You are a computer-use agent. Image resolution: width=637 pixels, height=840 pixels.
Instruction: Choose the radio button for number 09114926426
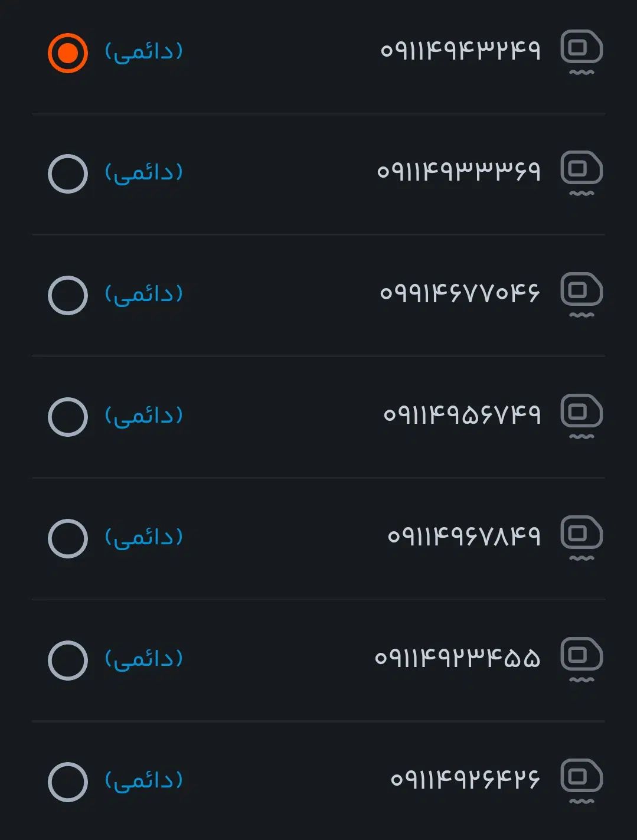(x=68, y=782)
